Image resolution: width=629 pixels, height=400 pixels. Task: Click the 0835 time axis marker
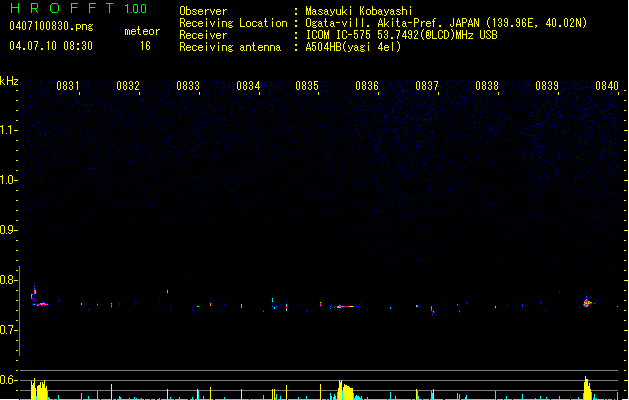click(x=307, y=86)
